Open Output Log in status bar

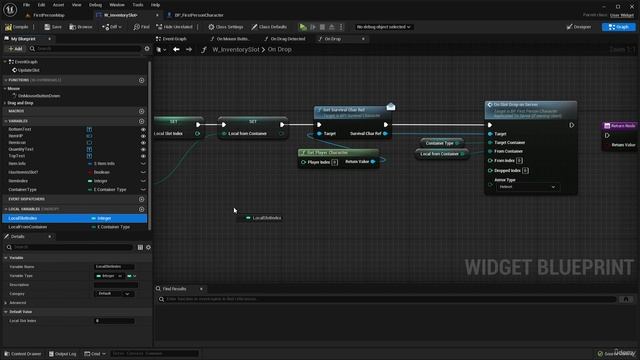pyautogui.click(x=62, y=353)
